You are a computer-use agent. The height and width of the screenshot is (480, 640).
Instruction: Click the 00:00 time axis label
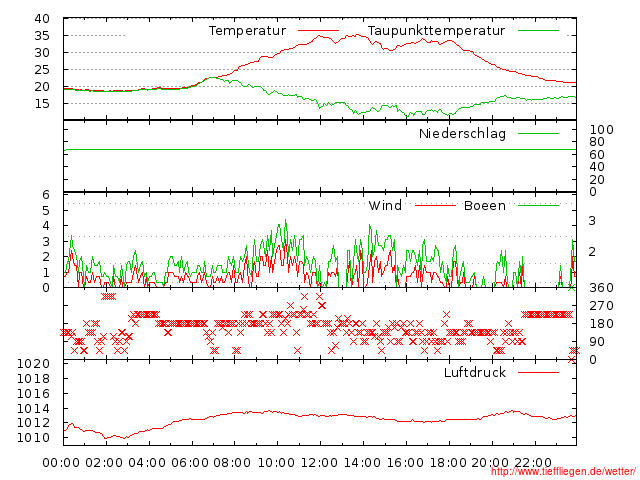61,463
